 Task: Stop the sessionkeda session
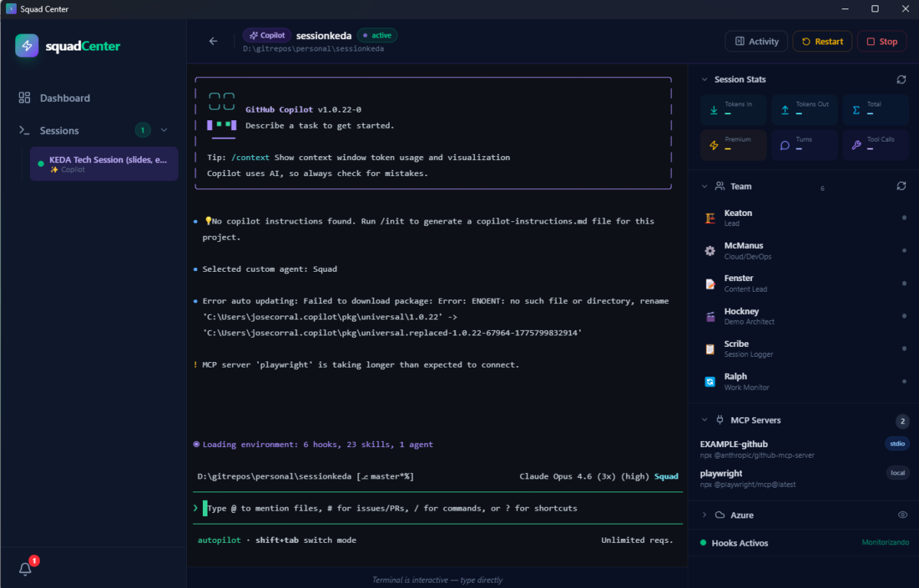pos(881,41)
